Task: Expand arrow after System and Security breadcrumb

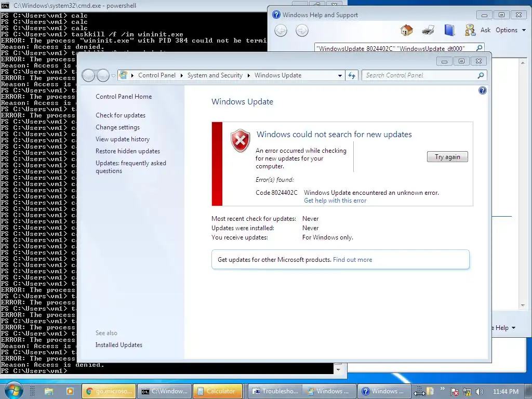Action: 249,75
